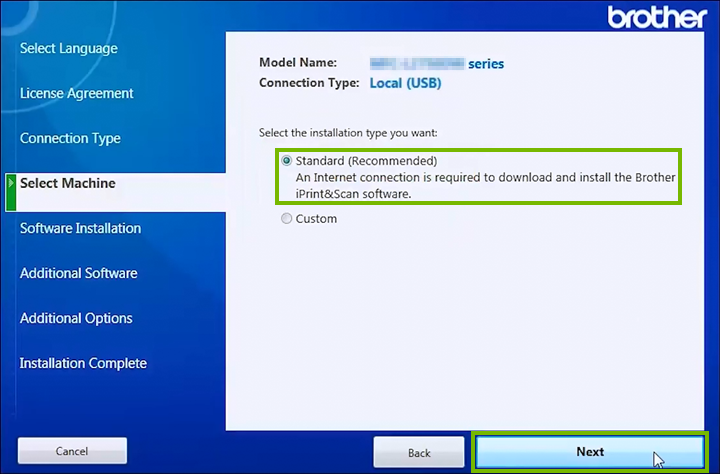Open the Select Language step
720x474 pixels.
click(69, 49)
